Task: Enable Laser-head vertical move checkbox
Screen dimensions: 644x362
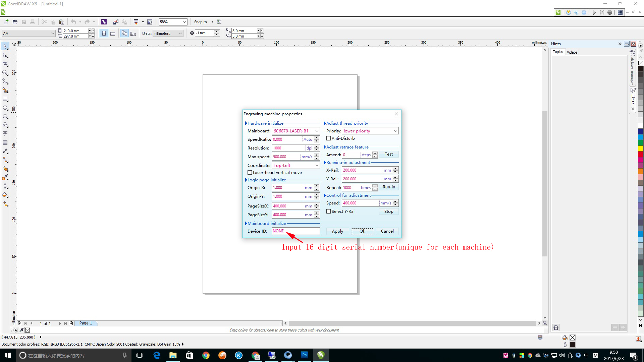Action: [x=250, y=173]
